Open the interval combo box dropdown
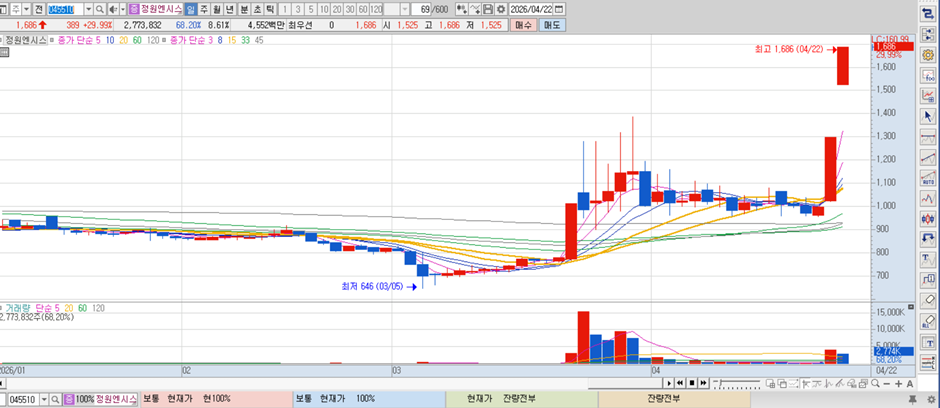This screenshot has width=940, height=408. 405,10
